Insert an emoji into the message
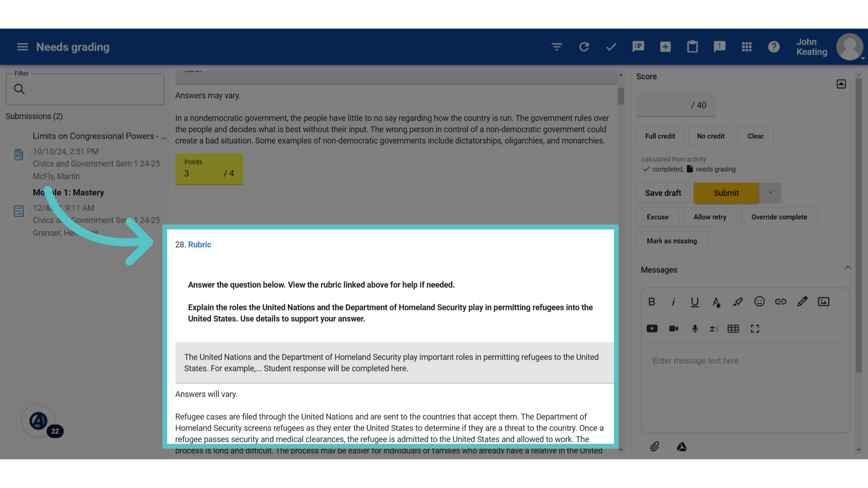The width and height of the screenshot is (868, 488). point(759,301)
